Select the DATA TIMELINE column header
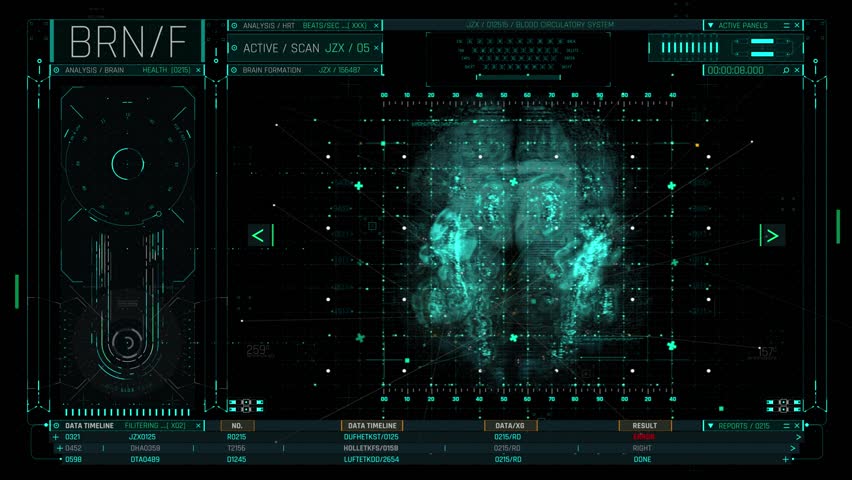Viewport: 852px width, 480px height. (x=372, y=426)
